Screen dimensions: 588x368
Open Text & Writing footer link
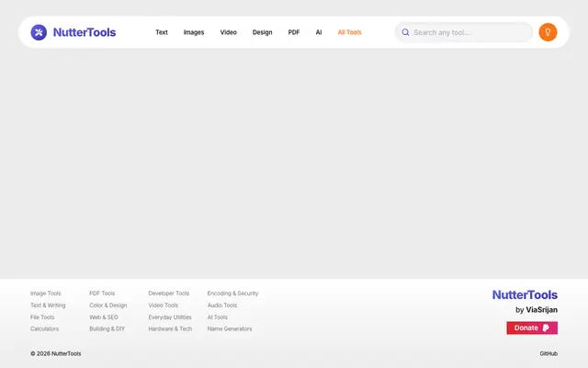point(48,305)
